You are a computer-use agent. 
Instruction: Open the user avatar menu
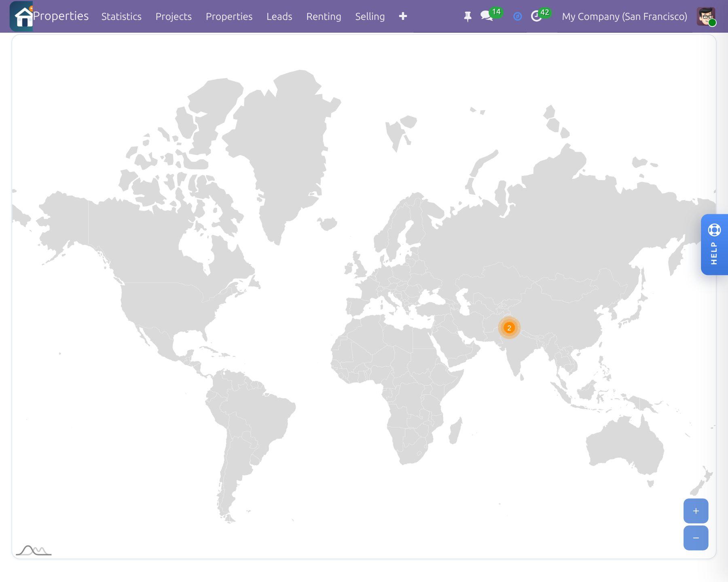pos(706,16)
